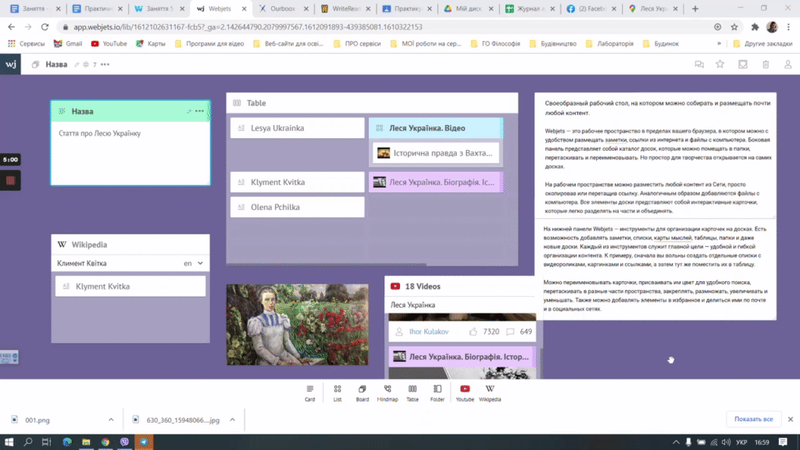Insert a Table using the toolbar
This screenshot has width=800, height=450.
412,392
